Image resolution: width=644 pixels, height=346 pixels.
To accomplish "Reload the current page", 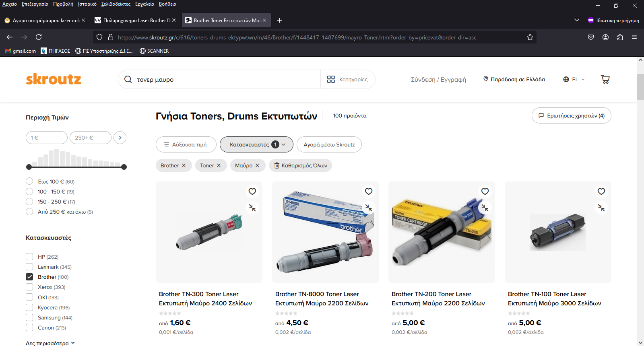I will pos(39,37).
